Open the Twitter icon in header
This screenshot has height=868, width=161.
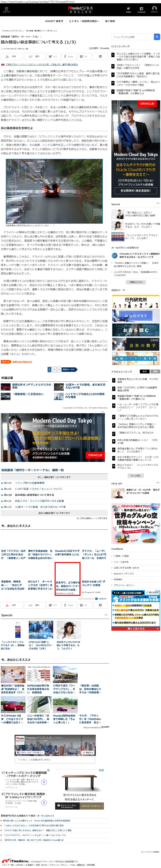point(128,9)
